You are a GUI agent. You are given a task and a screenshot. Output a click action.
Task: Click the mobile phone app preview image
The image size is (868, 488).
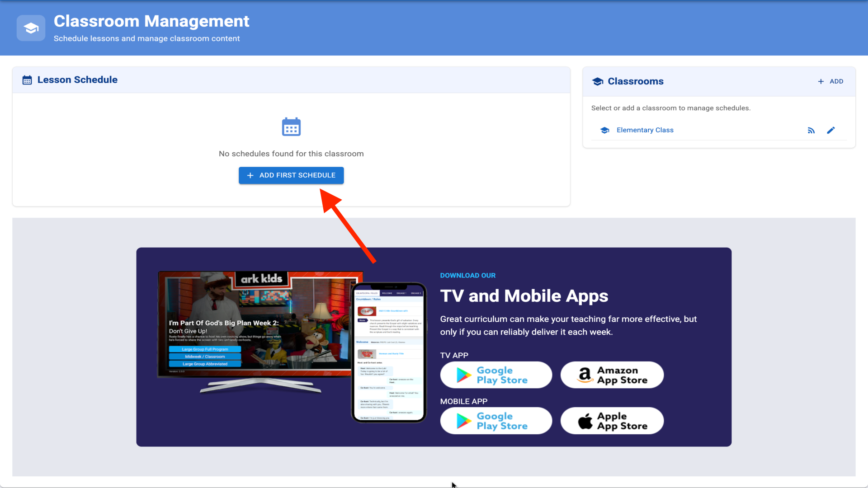coord(389,352)
